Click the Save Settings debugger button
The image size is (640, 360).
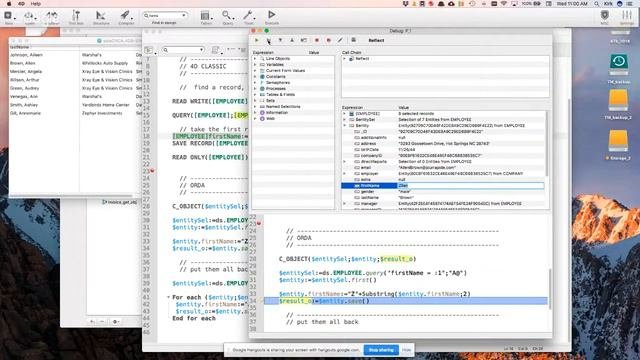(353, 40)
